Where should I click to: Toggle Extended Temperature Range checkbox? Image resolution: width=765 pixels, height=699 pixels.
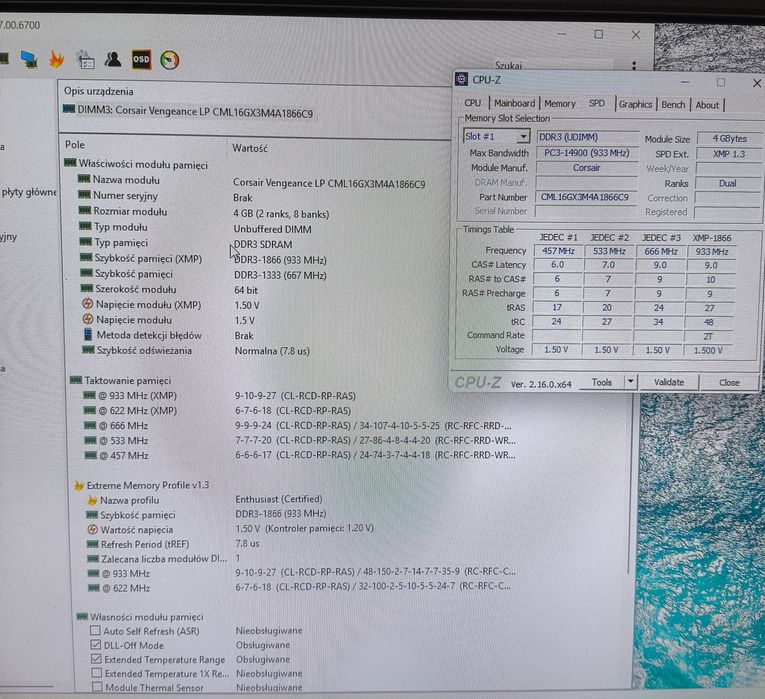(x=96, y=659)
